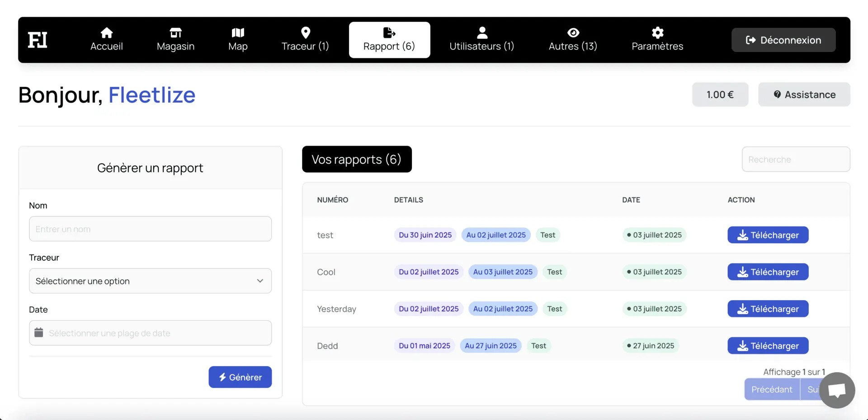Screen dimensions: 868x420
Task: Click the Paramètres gear icon
Action: pyautogui.click(x=658, y=33)
